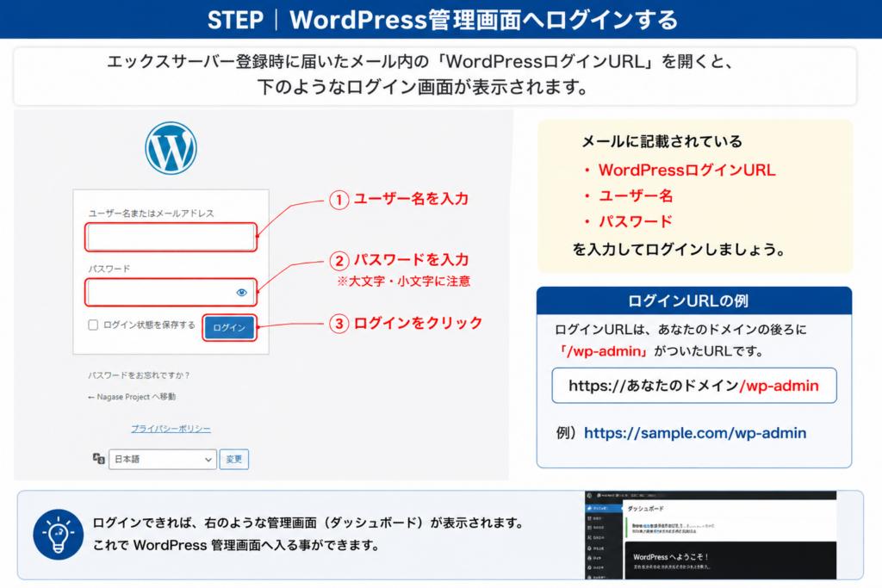Click the メールに記載されている heading text

coord(662,142)
